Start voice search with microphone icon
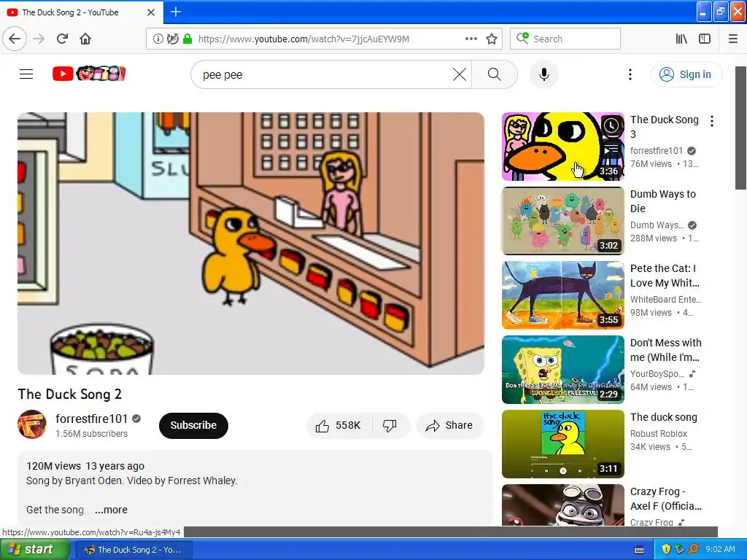Image resolution: width=747 pixels, height=560 pixels. pos(543,74)
